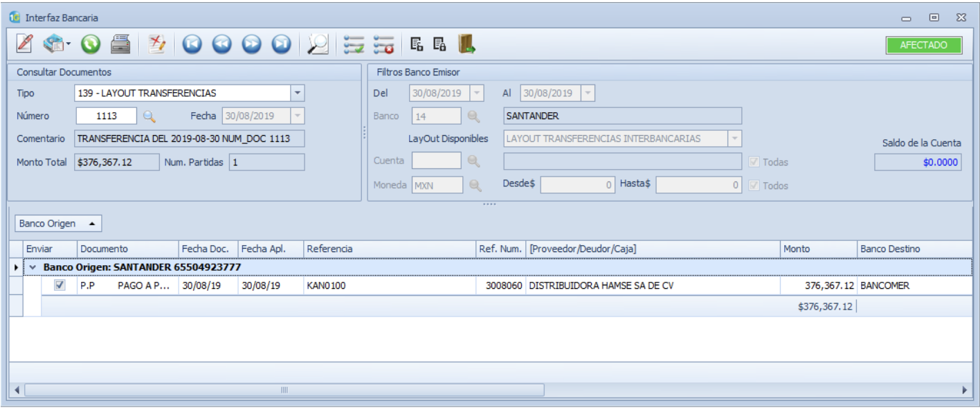The image size is (980, 410).
Task: Sort by Proveedor/Deudor/Caja column header
Action: coord(653,249)
